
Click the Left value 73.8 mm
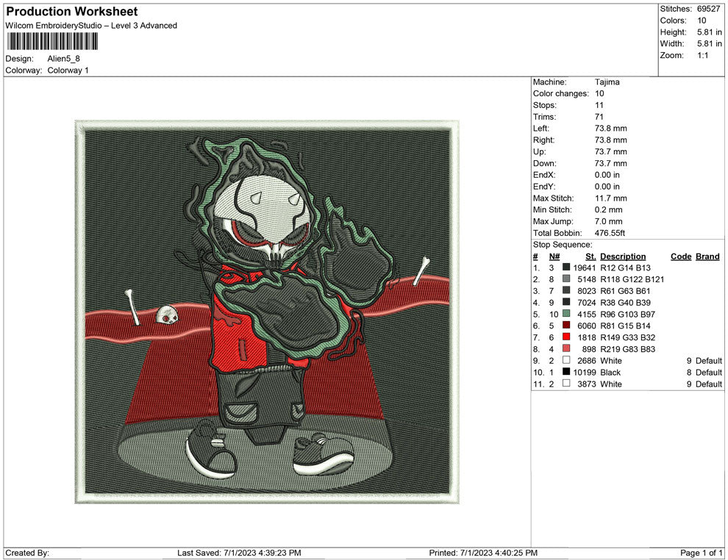[x=610, y=129]
